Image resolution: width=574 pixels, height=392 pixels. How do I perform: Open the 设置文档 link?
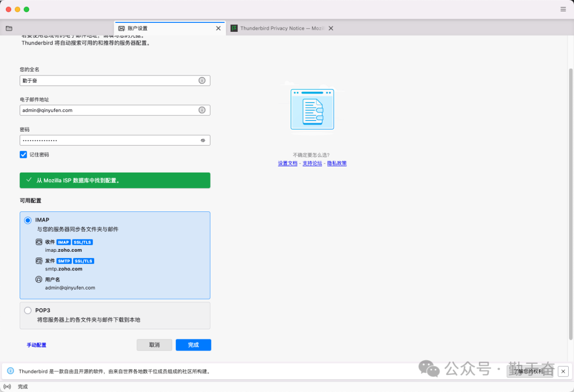[288, 163]
